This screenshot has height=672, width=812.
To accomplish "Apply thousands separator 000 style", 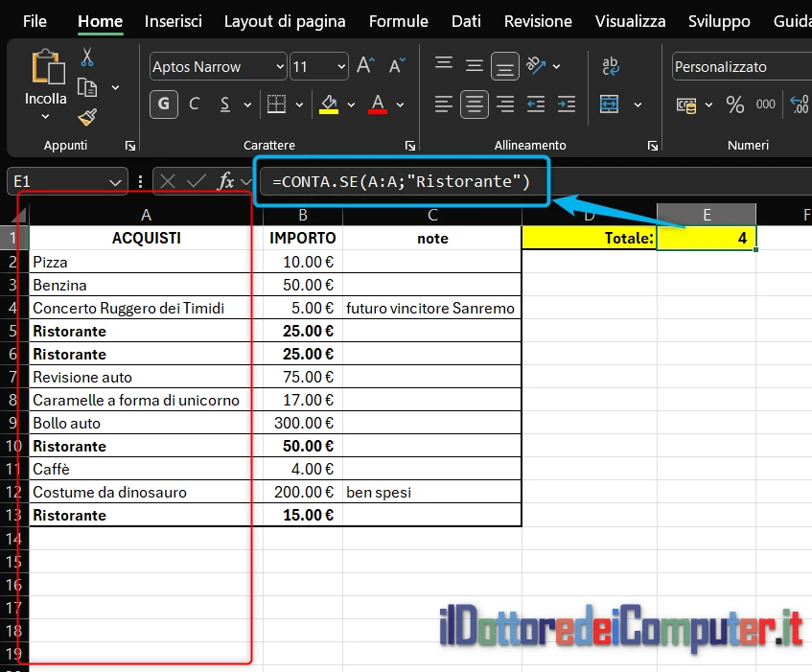I will 765,104.
